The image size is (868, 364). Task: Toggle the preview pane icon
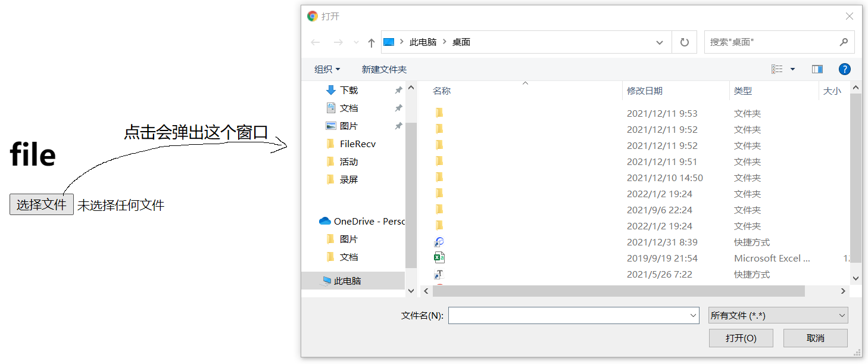(x=817, y=69)
